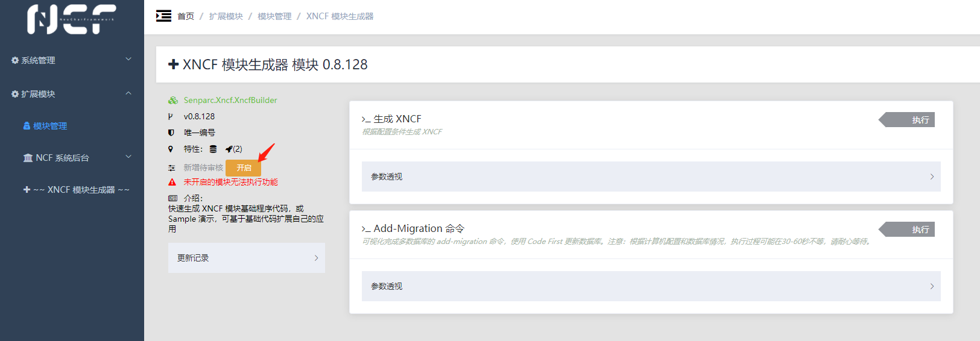This screenshot has width=980, height=341.
Task: Click the location pin icon beside 特性
Action: (x=171, y=149)
